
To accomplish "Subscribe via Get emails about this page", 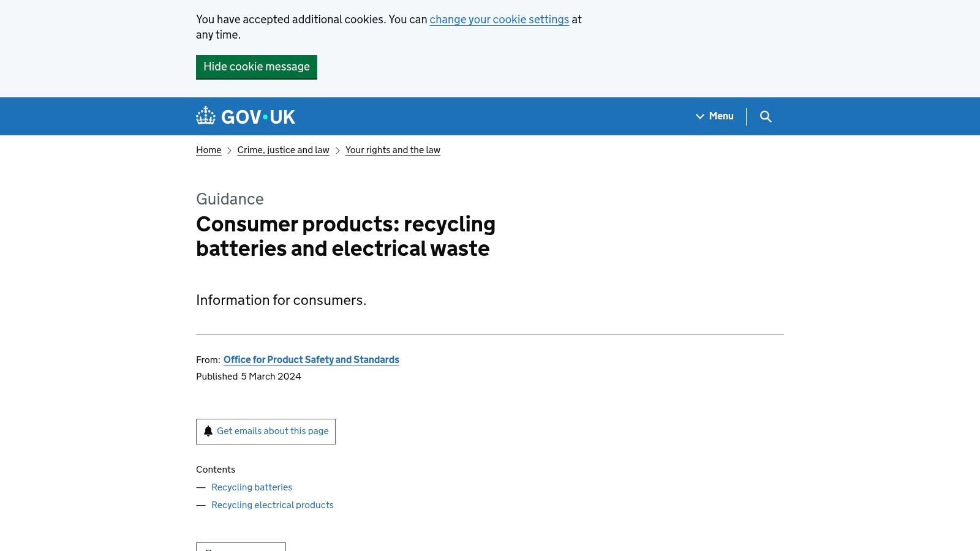I will 272,431.
